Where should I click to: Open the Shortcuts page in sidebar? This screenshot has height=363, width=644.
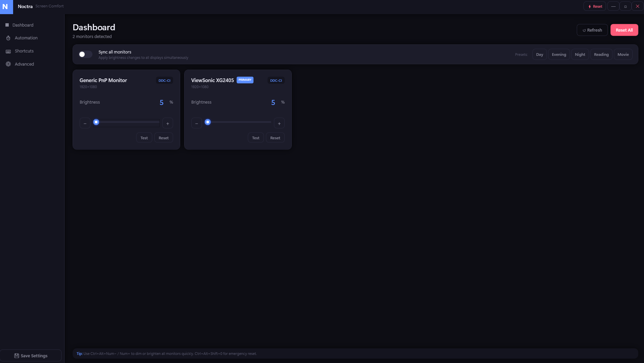click(x=24, y=51)
